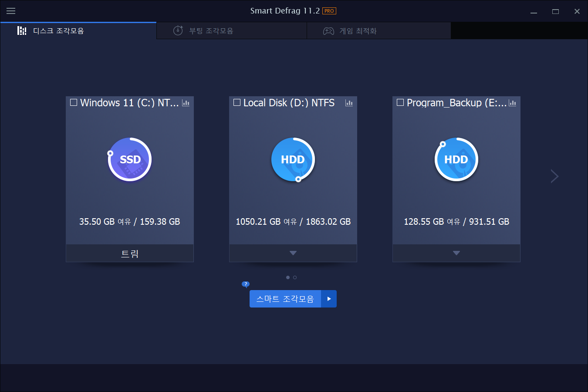Switch to 부팅 조각모음 tab
588x392 pixels.
click(232, 31)
